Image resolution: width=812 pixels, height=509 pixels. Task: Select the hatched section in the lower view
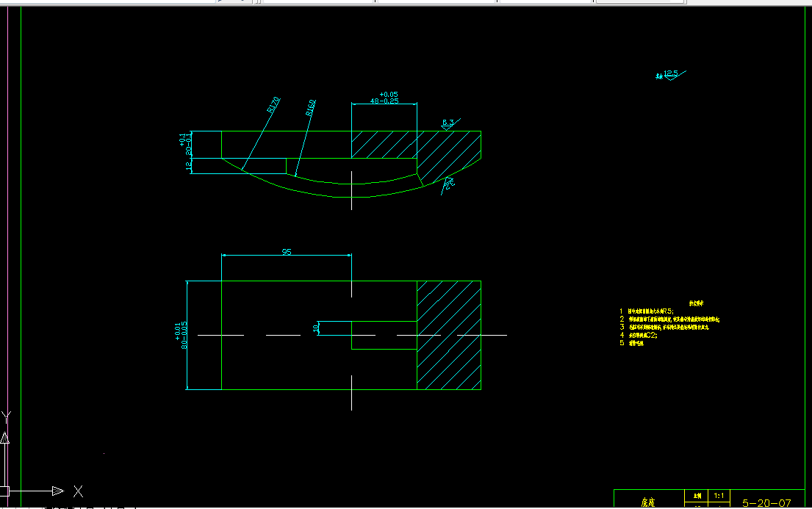449,335
